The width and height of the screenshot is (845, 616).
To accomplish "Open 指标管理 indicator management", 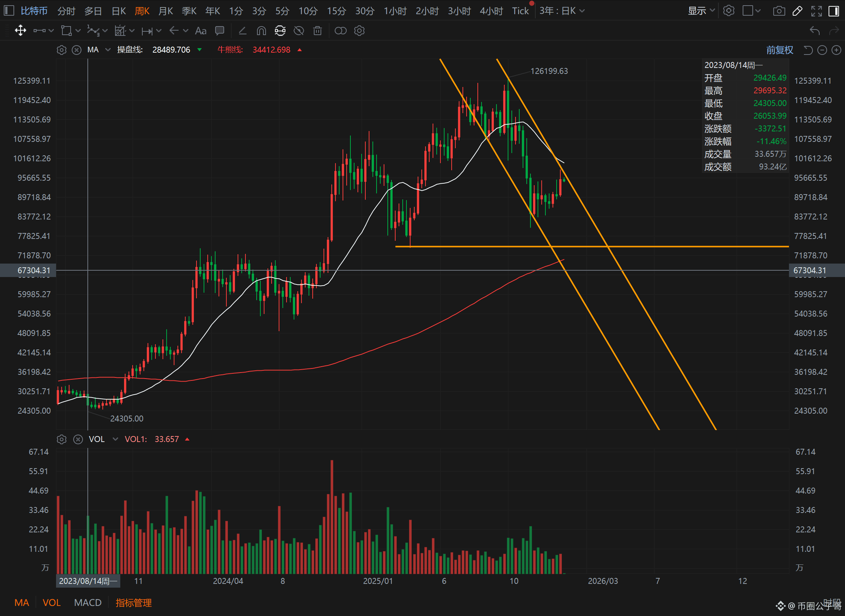I will coord(133,603).
